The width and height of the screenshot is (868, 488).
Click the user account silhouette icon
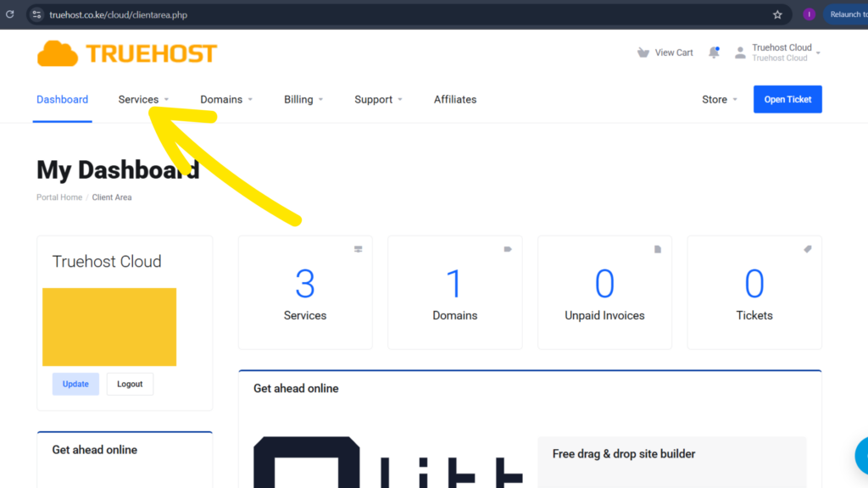click(x=739, y=53)
